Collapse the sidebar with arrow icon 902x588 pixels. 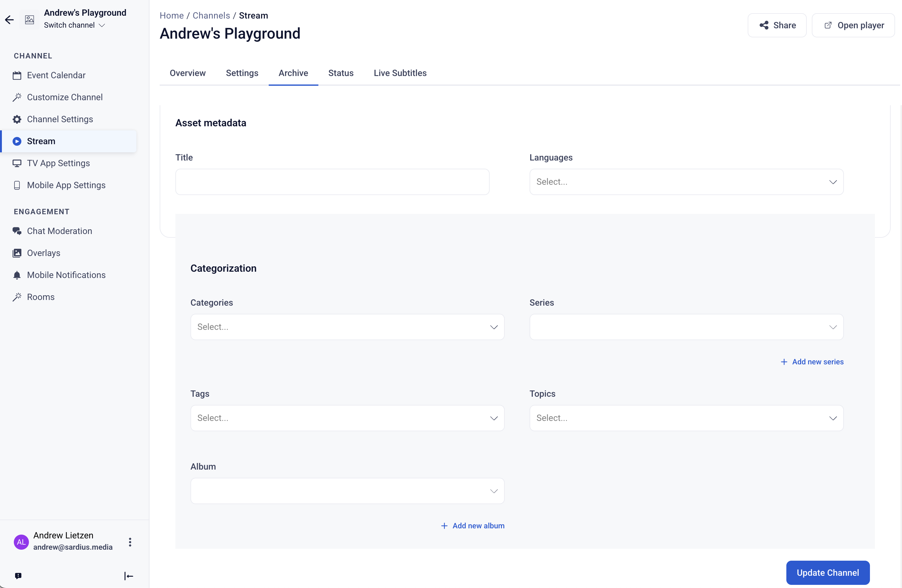point(129,576)
